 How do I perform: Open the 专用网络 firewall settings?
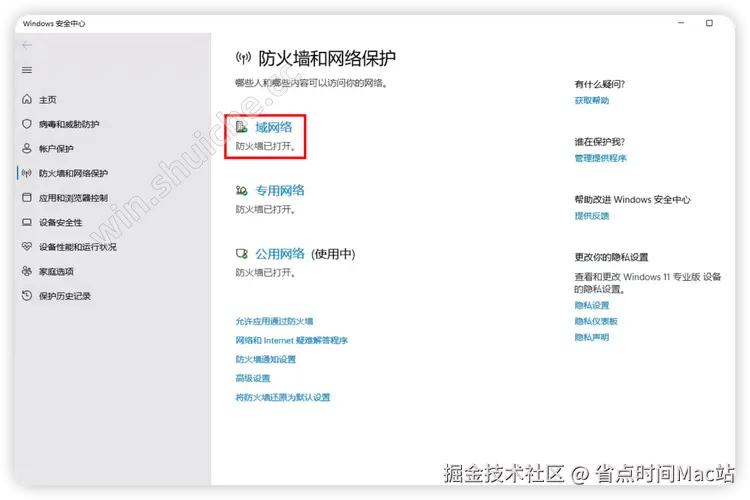[x=279, y=190]
